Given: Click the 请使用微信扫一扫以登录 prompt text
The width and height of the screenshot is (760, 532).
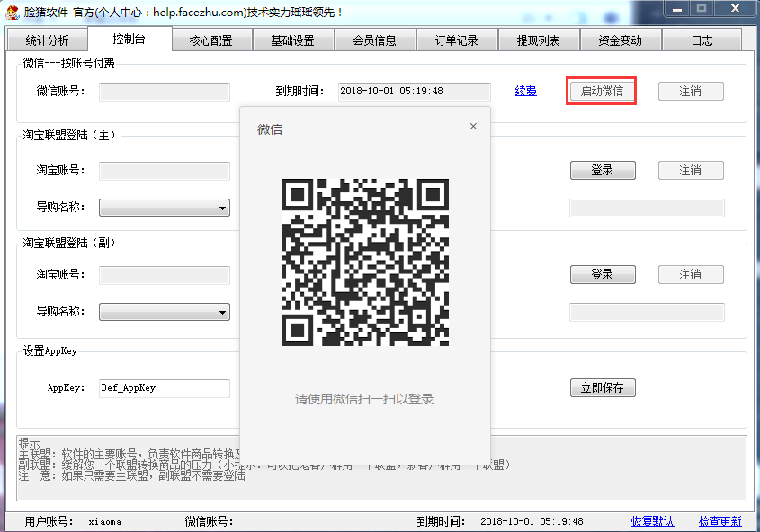Looking at the screenshot, I should [364, 399].
